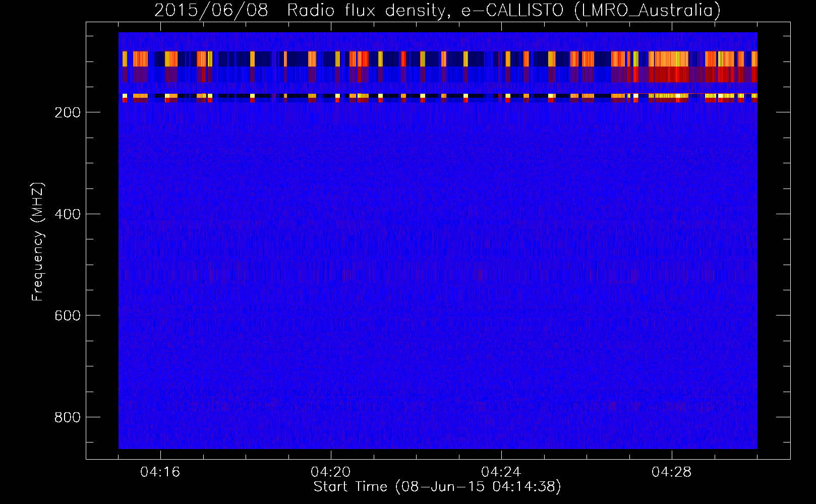Click the 04:28 time tick label

pyautogui.click(x=672, y=472)
